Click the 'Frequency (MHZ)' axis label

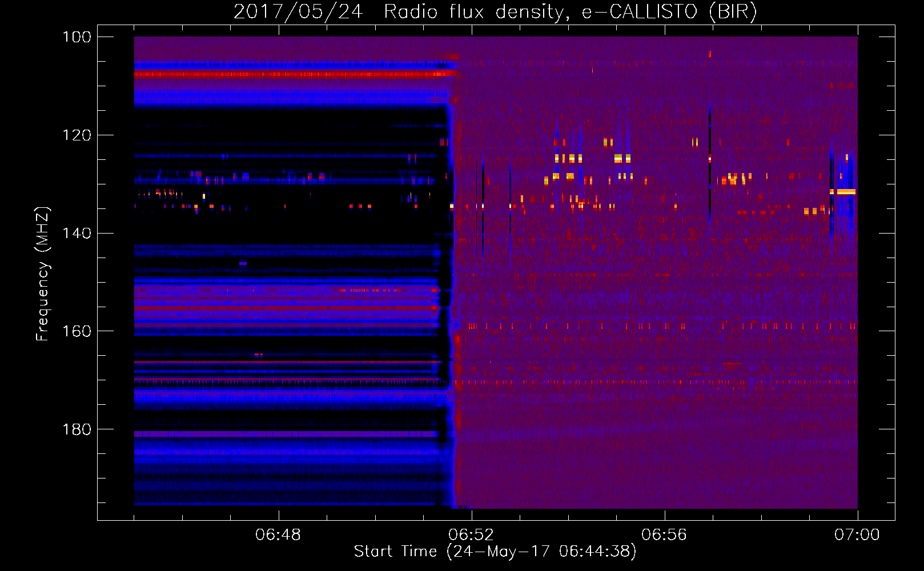43,274
